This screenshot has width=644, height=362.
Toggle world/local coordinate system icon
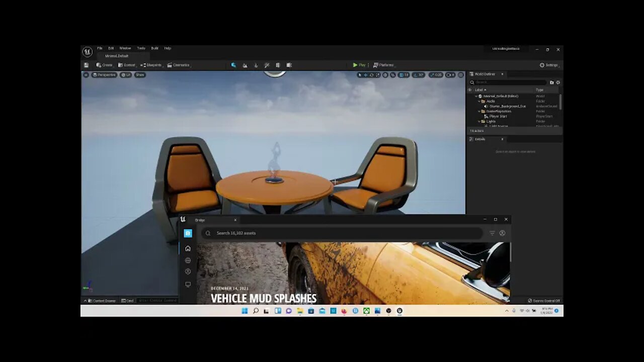[x=385, y=75]
